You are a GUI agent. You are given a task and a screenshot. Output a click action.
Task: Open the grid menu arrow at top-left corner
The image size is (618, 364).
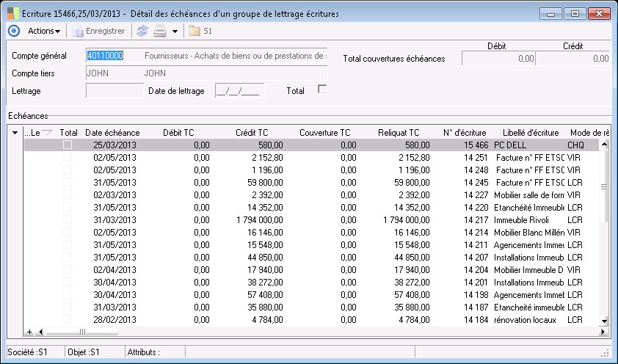16,133
